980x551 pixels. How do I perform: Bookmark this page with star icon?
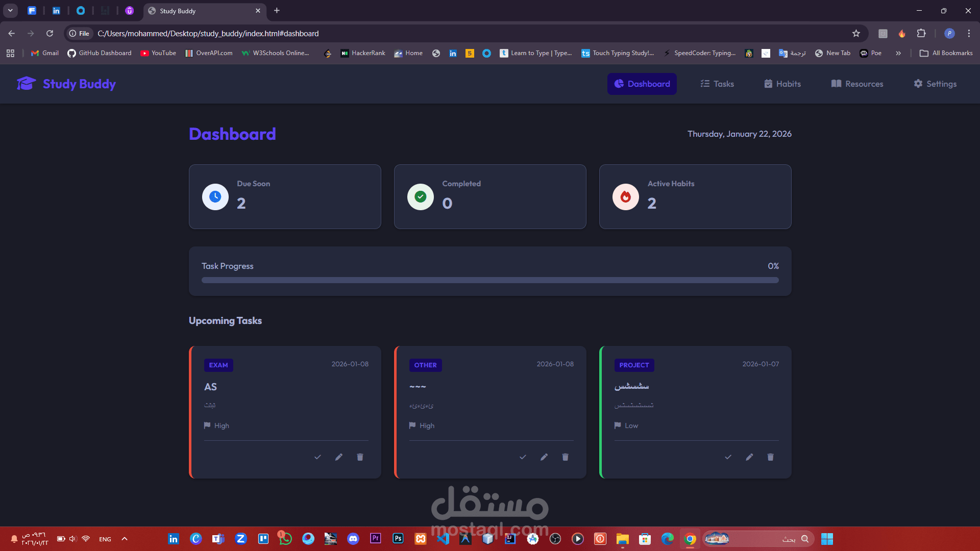[856, 34]
